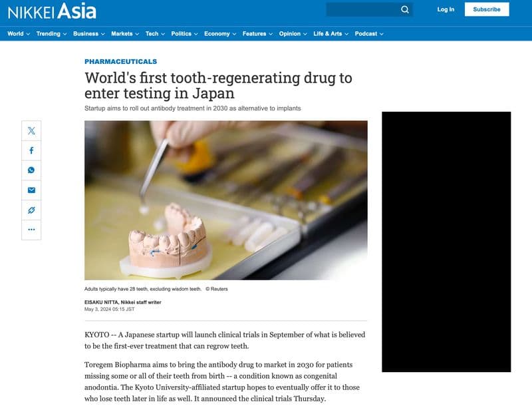This screenshot has height=410, width=532.
Task: Share article on Facebook
Action: point(31,150)
